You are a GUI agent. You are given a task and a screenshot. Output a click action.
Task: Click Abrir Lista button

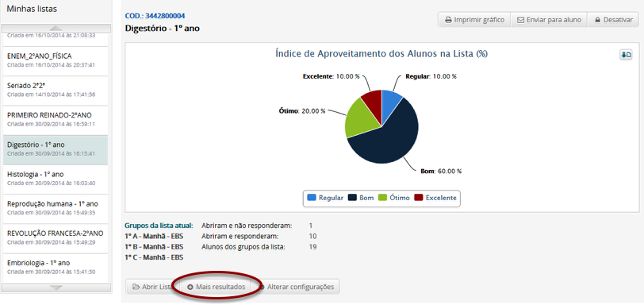[153, 287]
